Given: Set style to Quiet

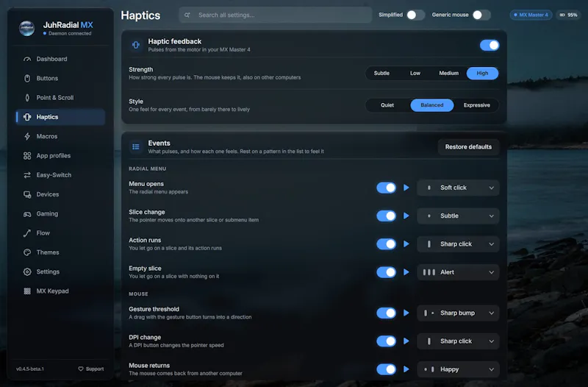Looking at the screenshot, I should point(387,105).
